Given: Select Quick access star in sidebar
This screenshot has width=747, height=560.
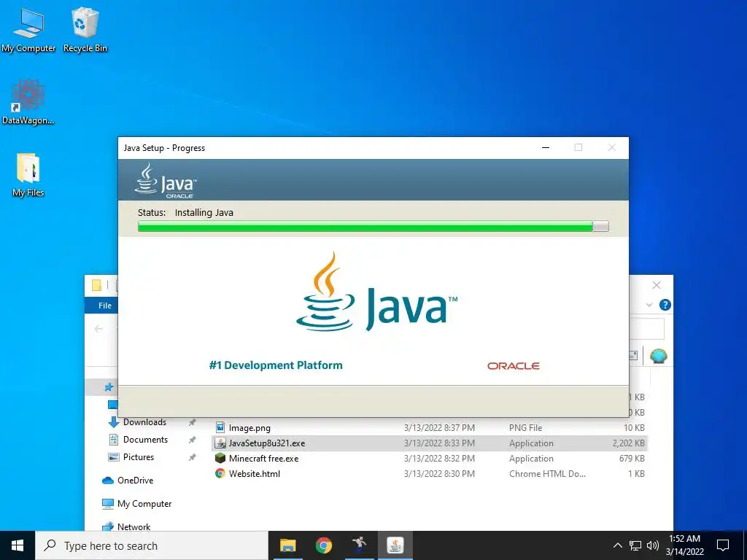Looking at the screenshot, I should (109, 387).
